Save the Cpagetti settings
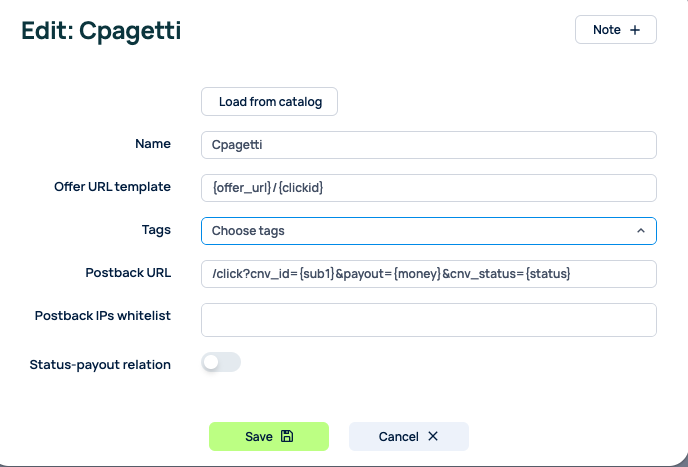Viewport: 688px width, 467px height. click(x=268, y=437)
